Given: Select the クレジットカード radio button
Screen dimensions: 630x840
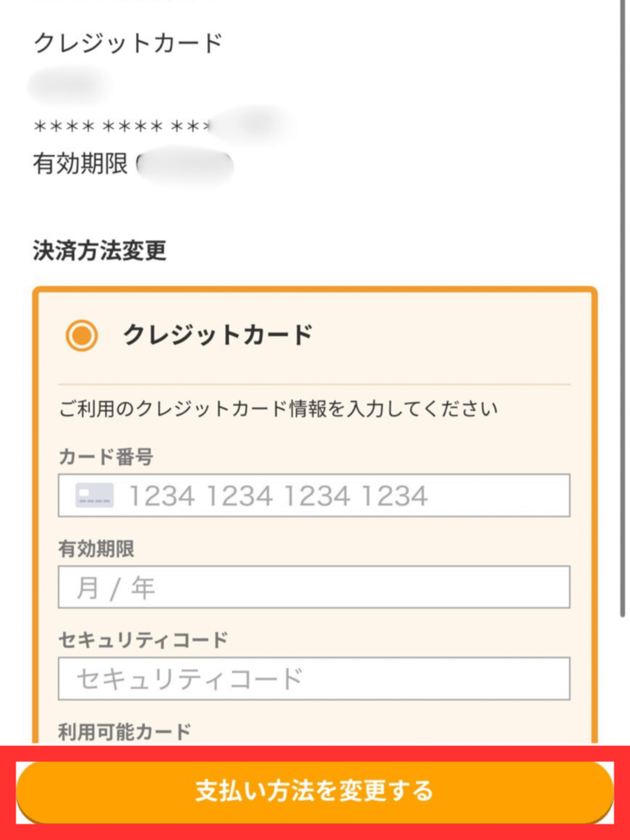Looking at the screenshot, I should pyautogui.click(x=81, y=336).
